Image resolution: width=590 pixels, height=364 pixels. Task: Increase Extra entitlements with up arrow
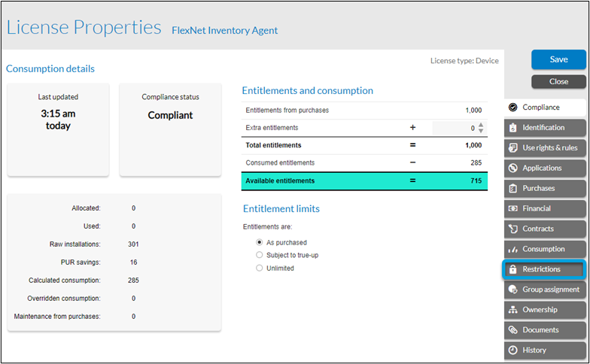[x=482, y=125]
